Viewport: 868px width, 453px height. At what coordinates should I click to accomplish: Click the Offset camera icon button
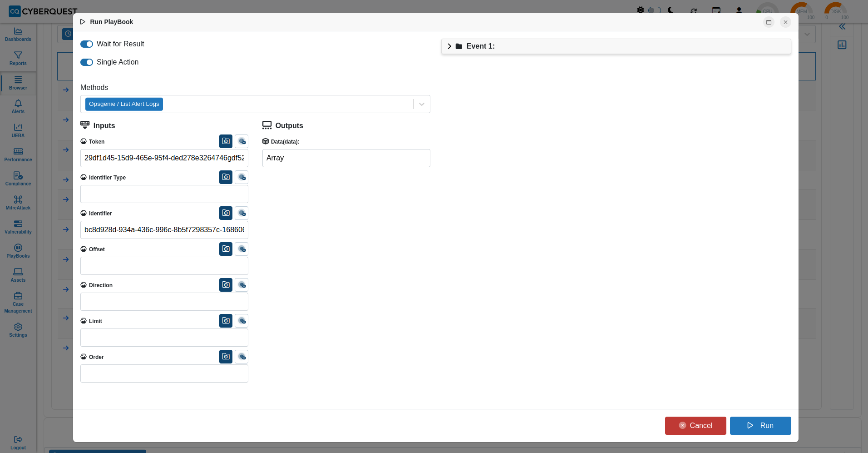(x=226, y=249)
